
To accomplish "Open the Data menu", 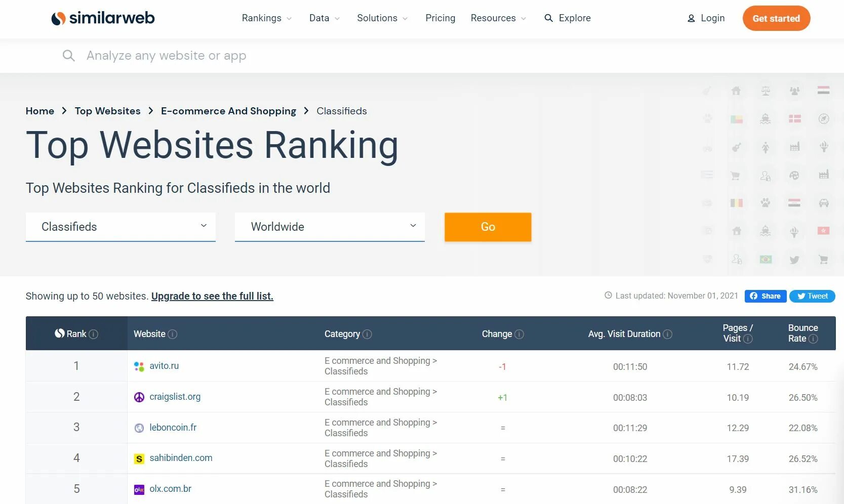I will pyautogui.click(x=325, y=18).
